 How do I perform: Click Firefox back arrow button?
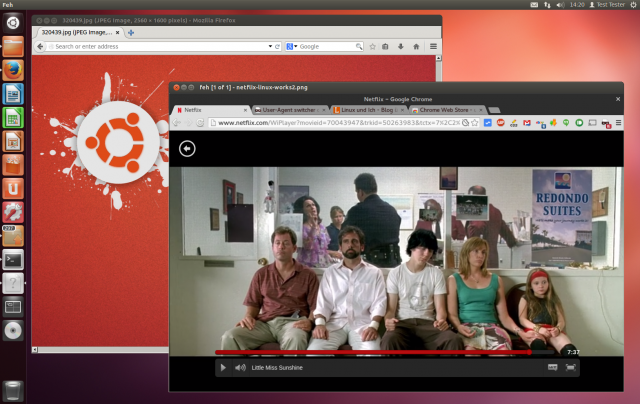tap(40, 47)
